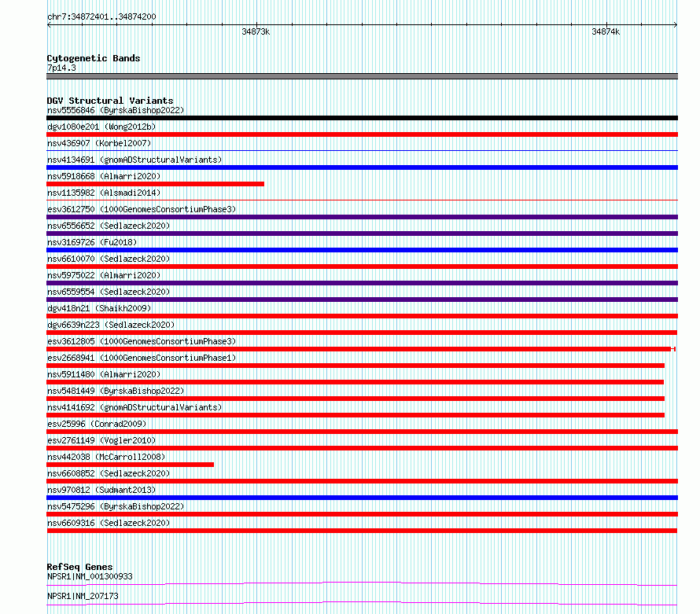
Task: Click label nsv442038 (McCarroll2008)
Action: point(106,457)
